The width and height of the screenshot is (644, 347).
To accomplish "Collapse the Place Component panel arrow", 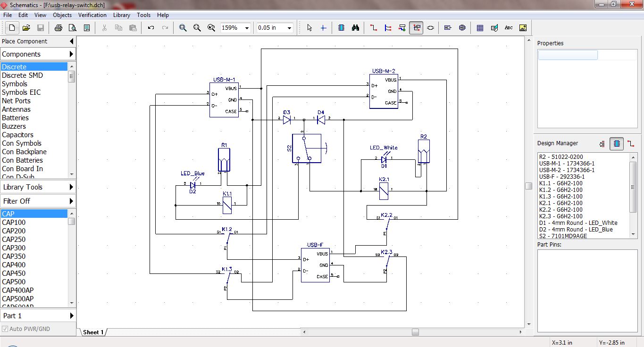I will pos(71,41).
